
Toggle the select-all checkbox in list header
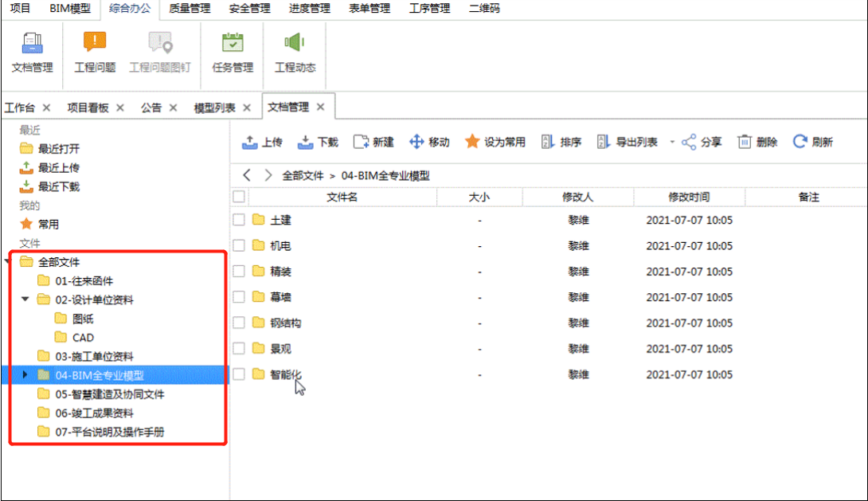239,197
